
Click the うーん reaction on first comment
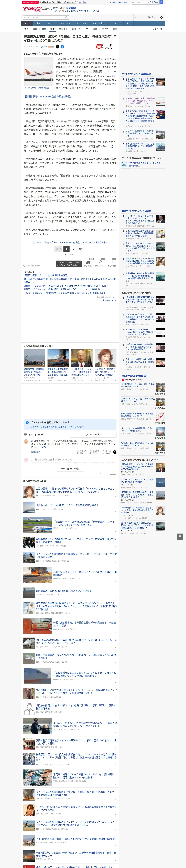pos(106,452)
